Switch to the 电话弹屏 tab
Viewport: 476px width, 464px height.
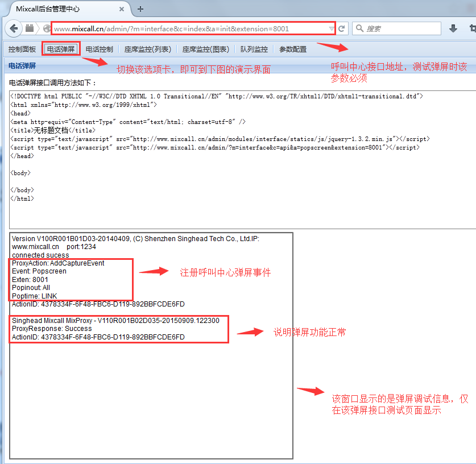[61, 49]
